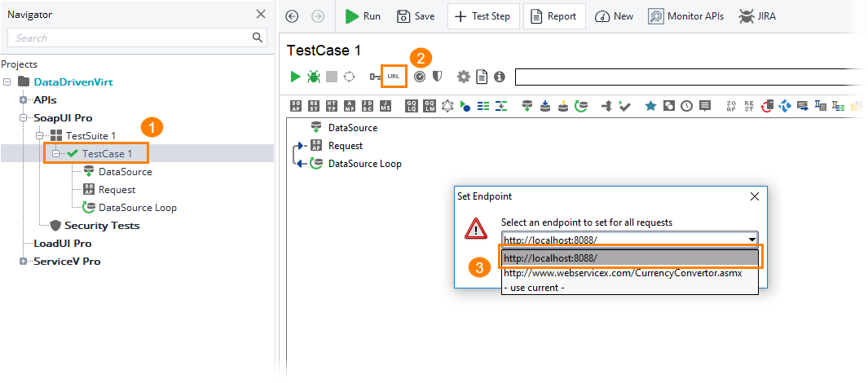Choose '- use current -' endpoint option
The width and height of the screenshot is (868, 383).
click(x=630, y=288)
